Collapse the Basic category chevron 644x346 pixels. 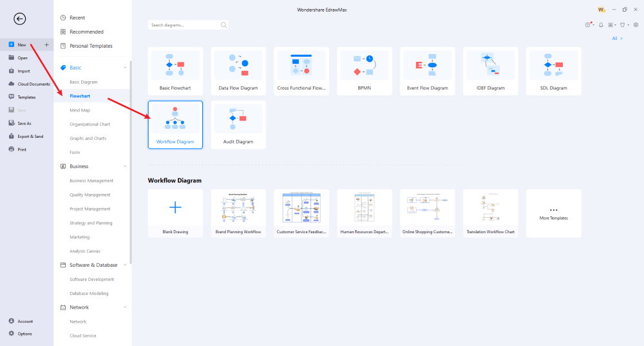[125, 68]
